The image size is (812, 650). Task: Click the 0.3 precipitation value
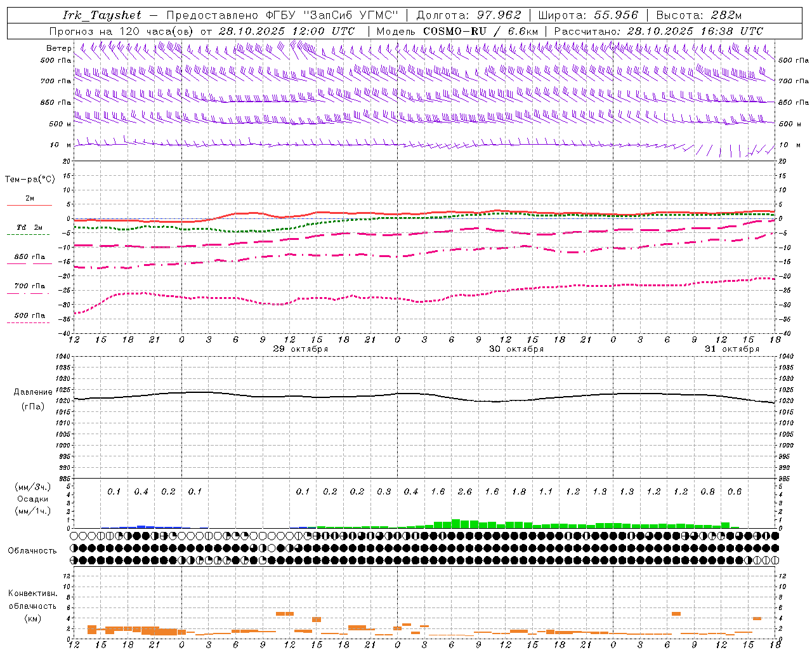384,492
